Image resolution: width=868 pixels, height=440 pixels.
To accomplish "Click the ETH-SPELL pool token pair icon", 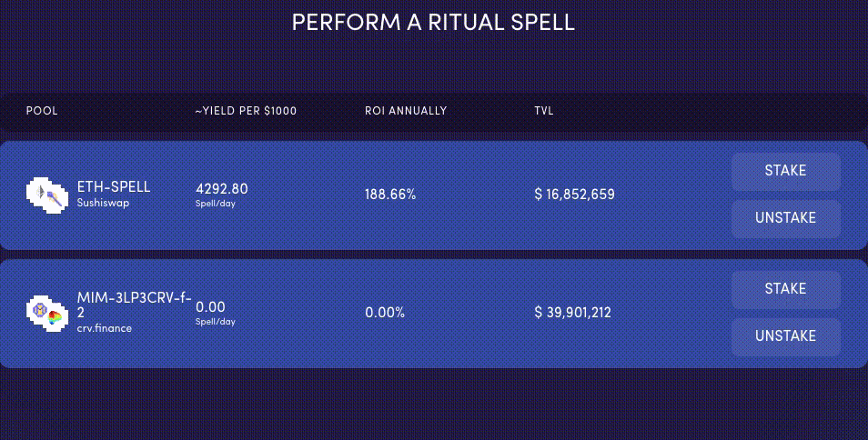I will 47,194.
